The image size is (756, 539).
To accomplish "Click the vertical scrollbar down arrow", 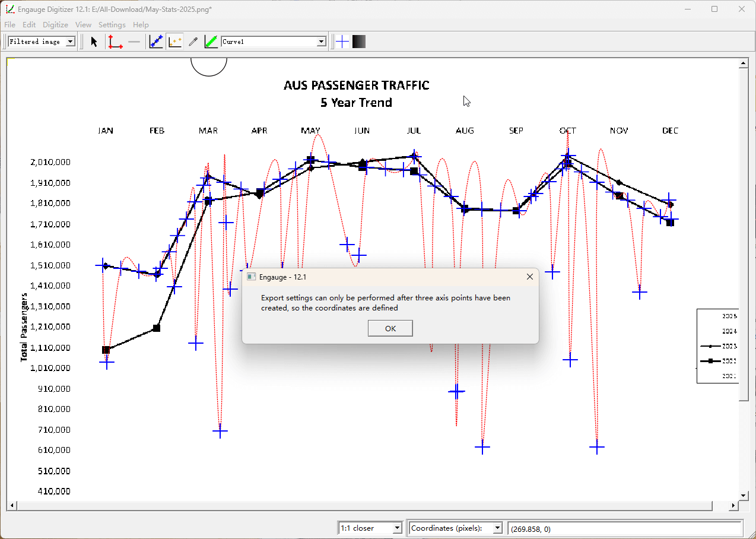I will coord(743,496).
